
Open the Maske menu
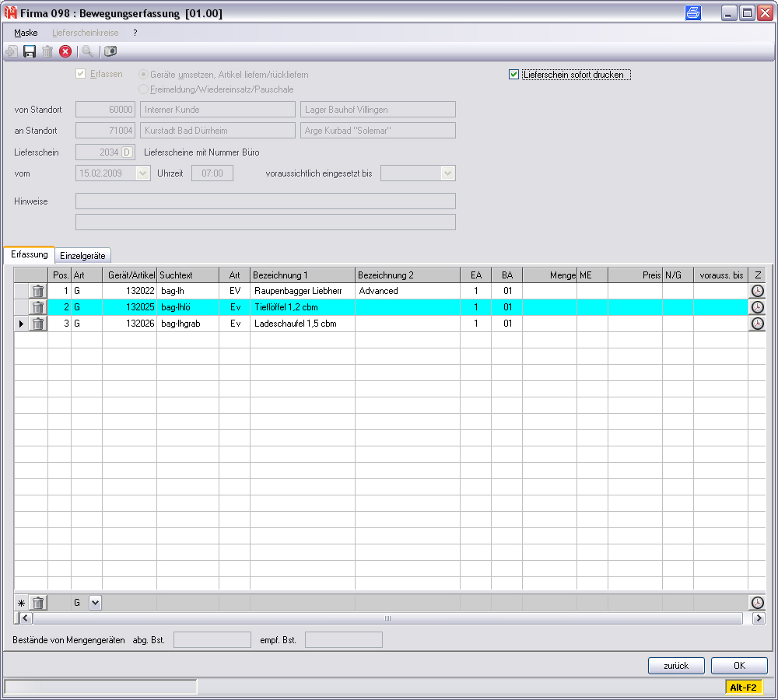point(26,33)
